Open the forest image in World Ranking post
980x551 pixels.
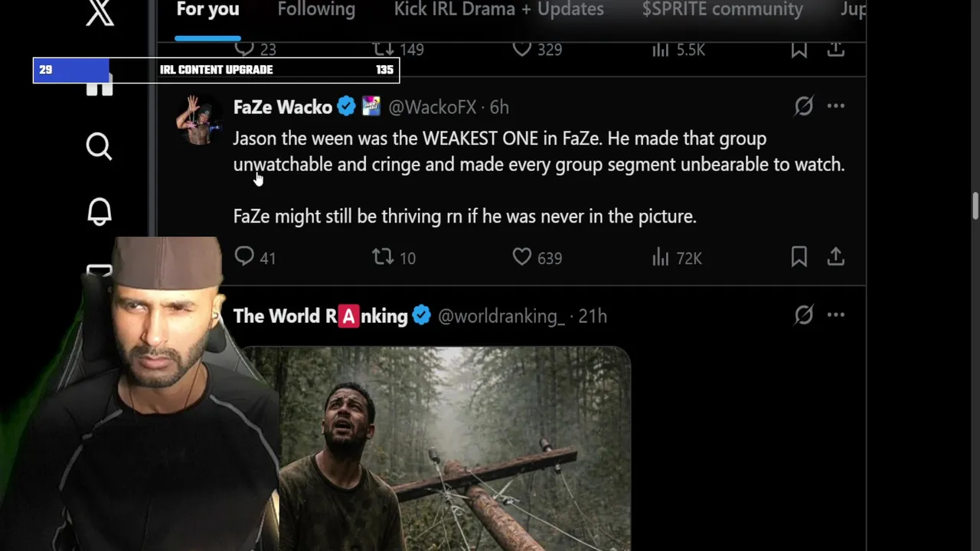(x=436, y=449)
